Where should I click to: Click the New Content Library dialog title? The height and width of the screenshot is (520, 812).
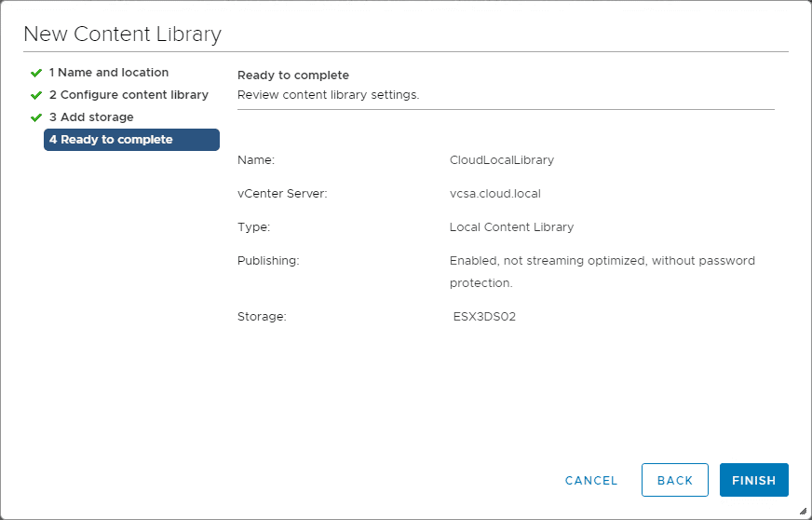(x=122, y=35)
